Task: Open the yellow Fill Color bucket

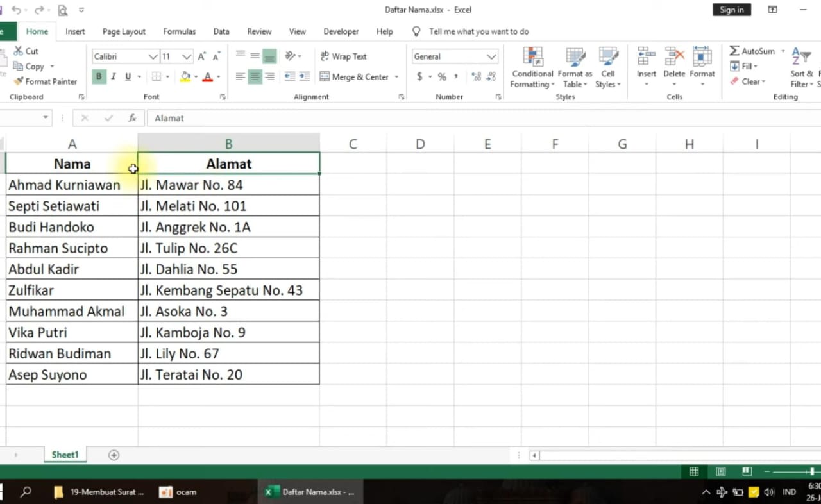Action: click(185, 77)
